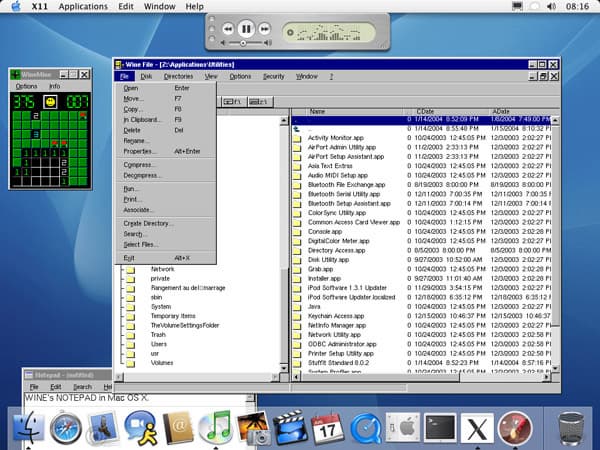Open iCal calendar in dock
Screen dimensions: 600x450
(x=327, y=429)
